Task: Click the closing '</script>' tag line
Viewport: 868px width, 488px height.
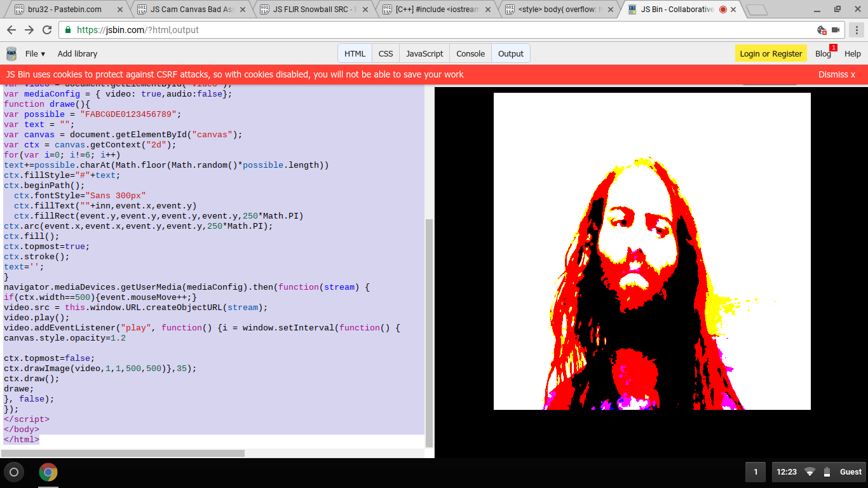Action: (27, 419)
